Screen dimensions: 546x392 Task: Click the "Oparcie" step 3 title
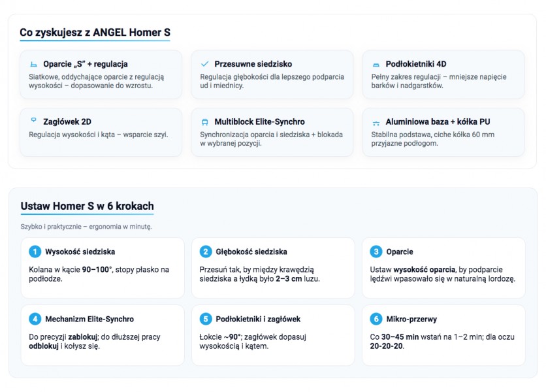[x=400, y=252]
